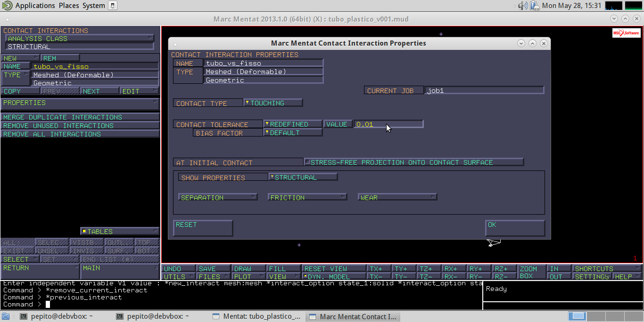Screen dimensions: 644x322
Task: Click the DRAW button
Action: coord(248,268)
